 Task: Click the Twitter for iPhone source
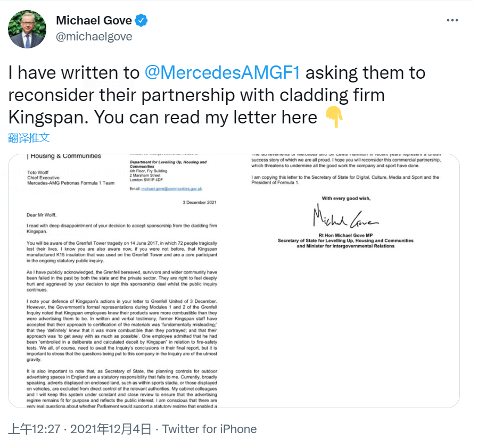tap(209, 429)
